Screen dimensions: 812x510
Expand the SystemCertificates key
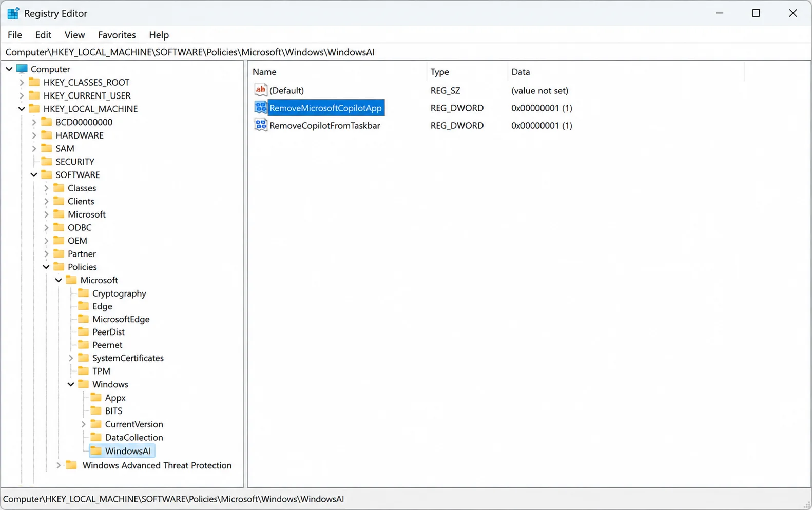pos(71,358)
